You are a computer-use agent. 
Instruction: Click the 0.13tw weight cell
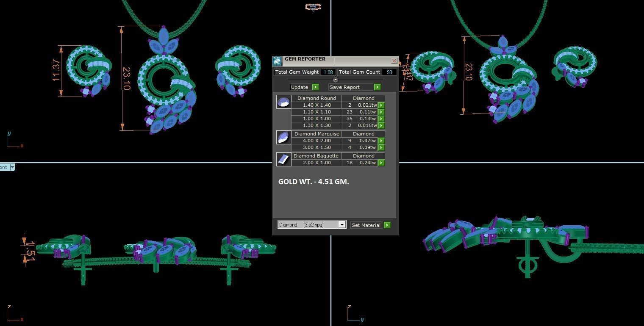tap(367, 119)
